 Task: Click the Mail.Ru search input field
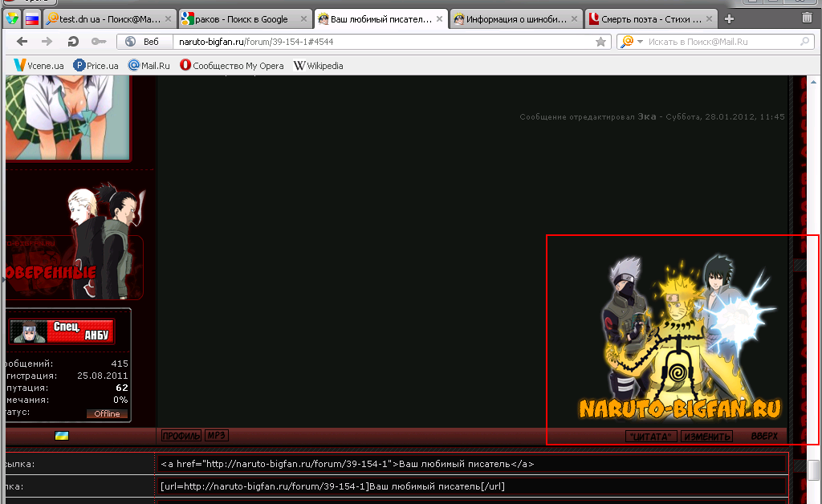(x=722, y=42)
